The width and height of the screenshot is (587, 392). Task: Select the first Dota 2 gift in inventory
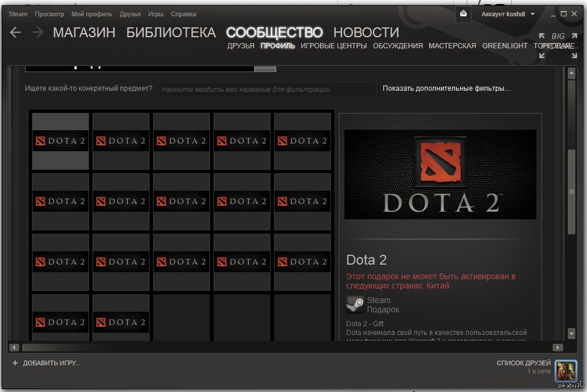(61, 141)
